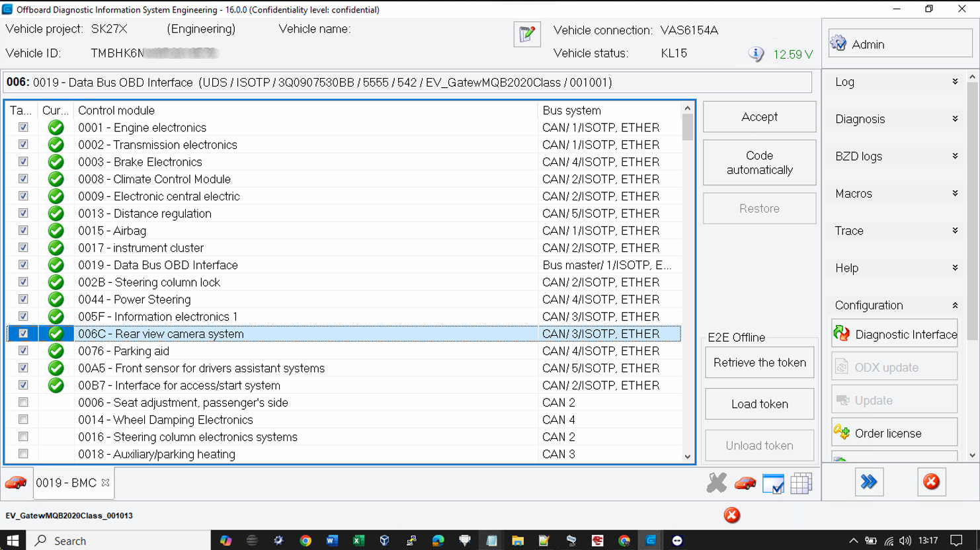This screenshot has height=550, width=980.
Task: Open Word from the taskbar
Action: (332, 540)
